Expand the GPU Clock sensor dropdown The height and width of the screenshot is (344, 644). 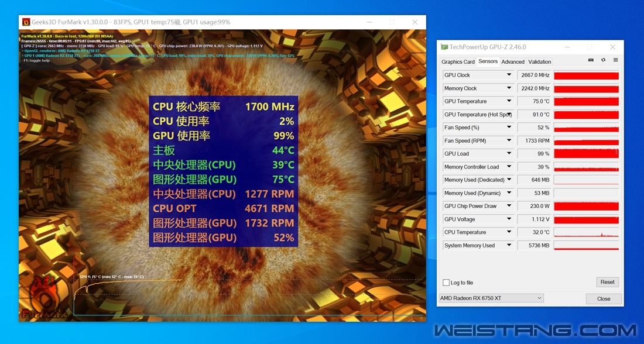[x=509, y=75]
